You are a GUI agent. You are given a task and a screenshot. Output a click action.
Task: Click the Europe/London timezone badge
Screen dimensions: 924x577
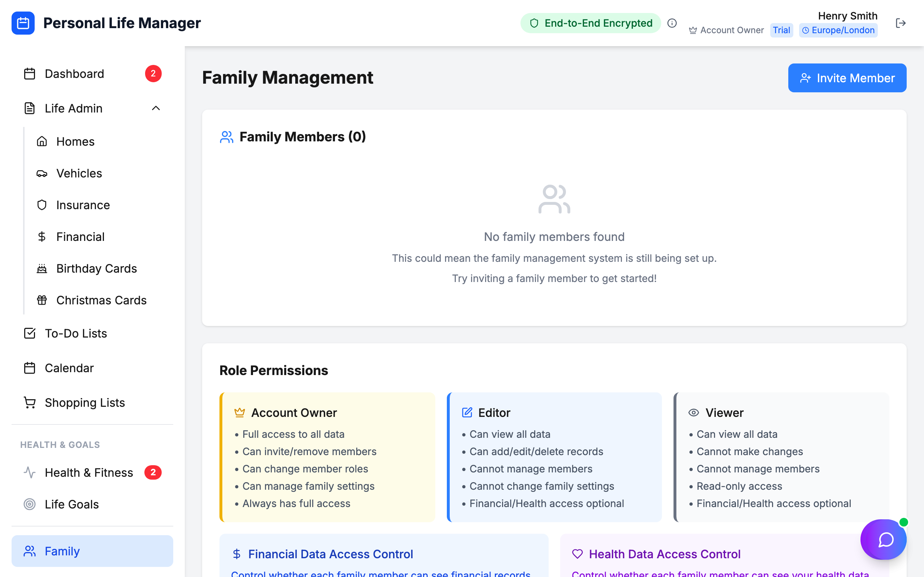pos(838,30)
